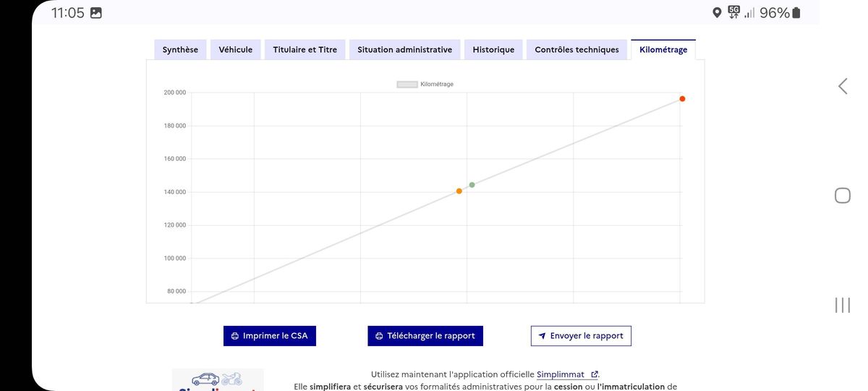
Task: Open the Situation administrative tab
Action: [405, 49]
